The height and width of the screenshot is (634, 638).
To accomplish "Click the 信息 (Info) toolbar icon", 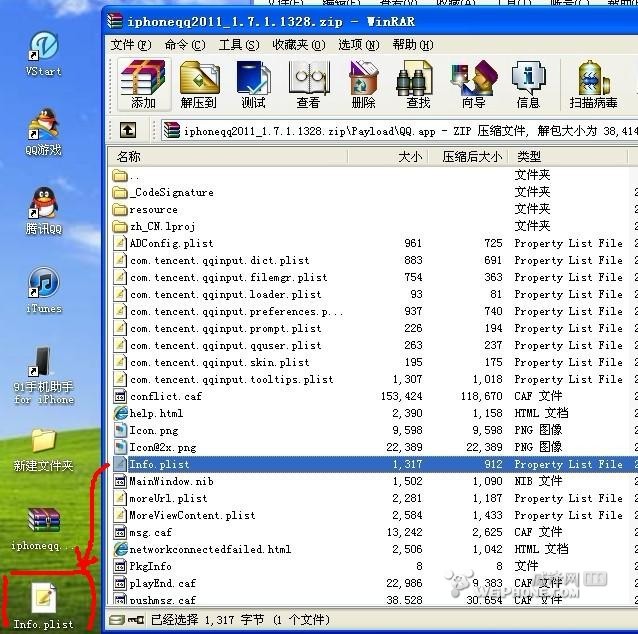I will pyautogui.click(x=528, y=85).
